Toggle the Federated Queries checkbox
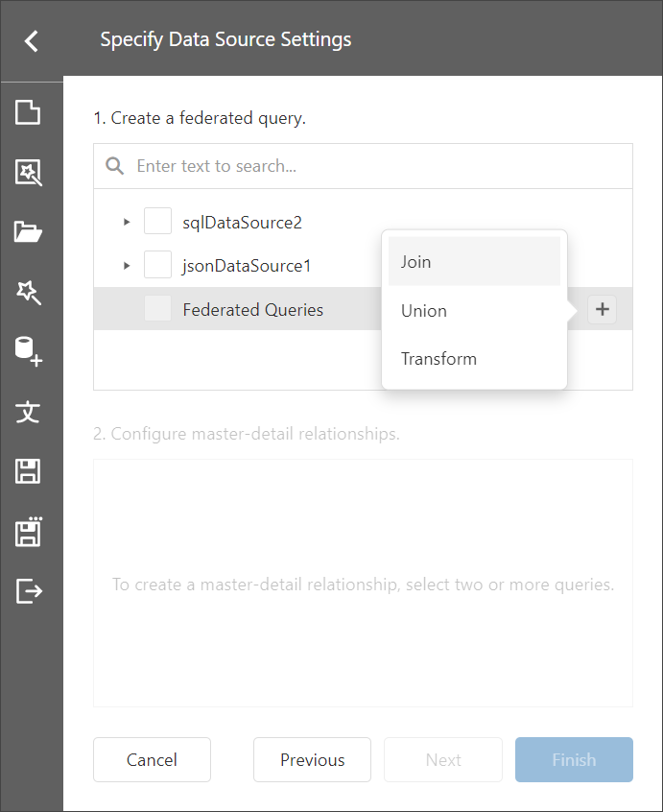663x812 pixels. click(x=157, y=309)
